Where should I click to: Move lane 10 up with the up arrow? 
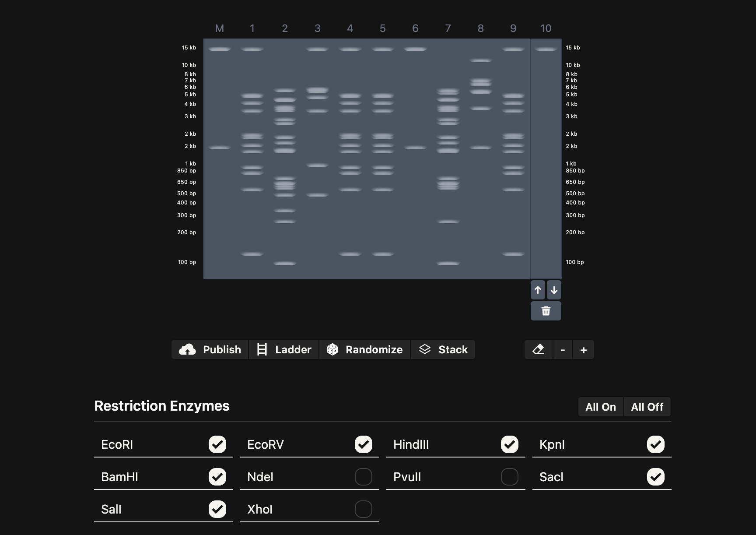538,290
